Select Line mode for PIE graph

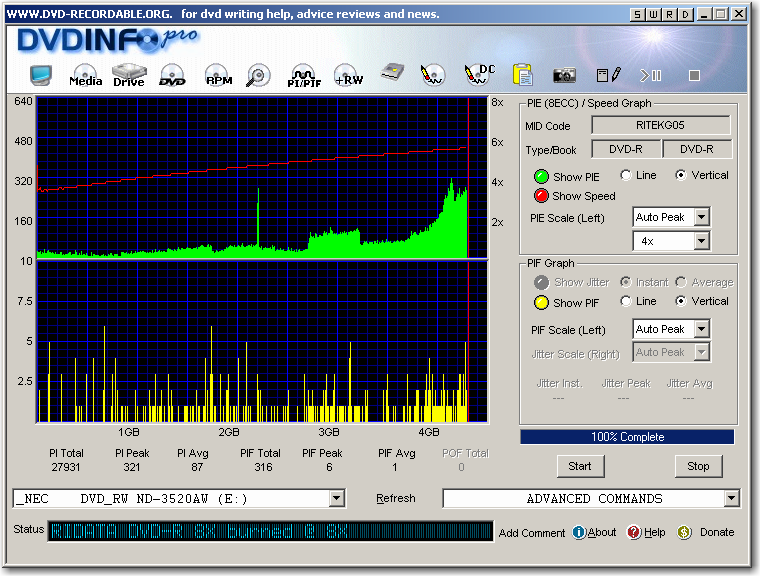pyautogui.click(x=626, y=175)
